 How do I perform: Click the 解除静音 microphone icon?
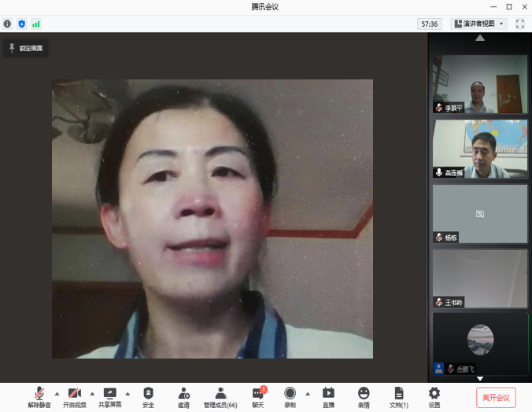39,394
